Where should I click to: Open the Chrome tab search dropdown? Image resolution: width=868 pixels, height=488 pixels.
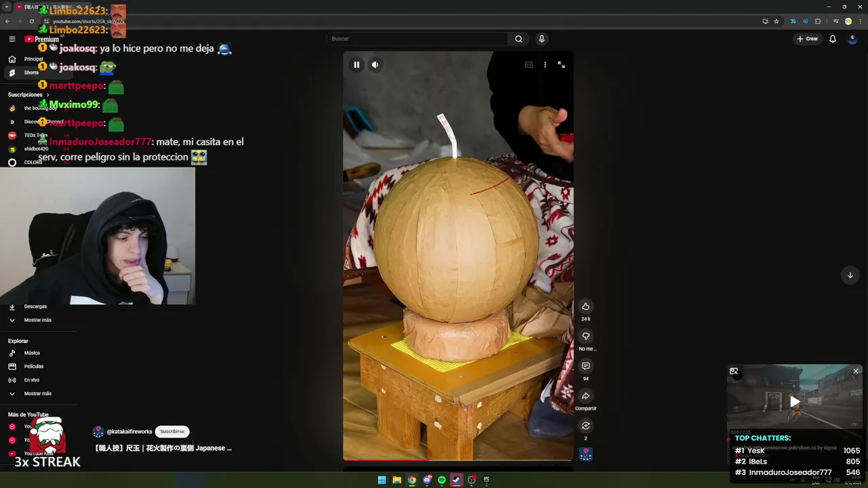(x=7, y=7)
